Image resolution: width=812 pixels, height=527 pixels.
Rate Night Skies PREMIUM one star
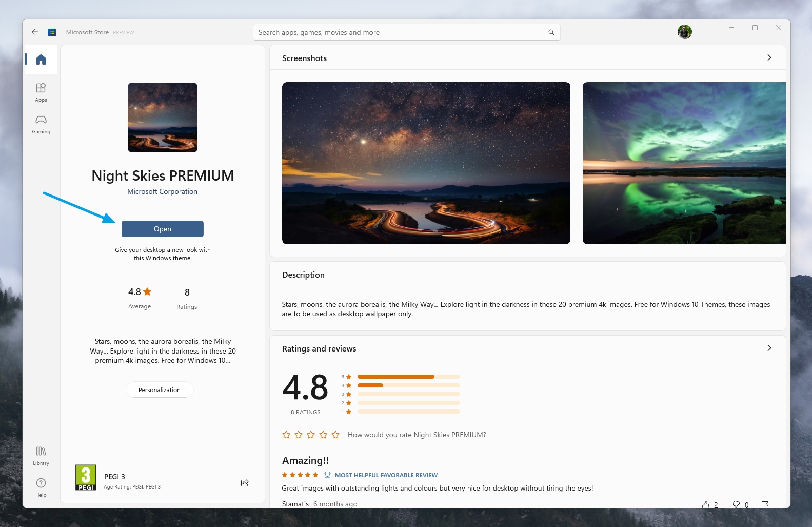pyautogui.click(x=286, y=435)
